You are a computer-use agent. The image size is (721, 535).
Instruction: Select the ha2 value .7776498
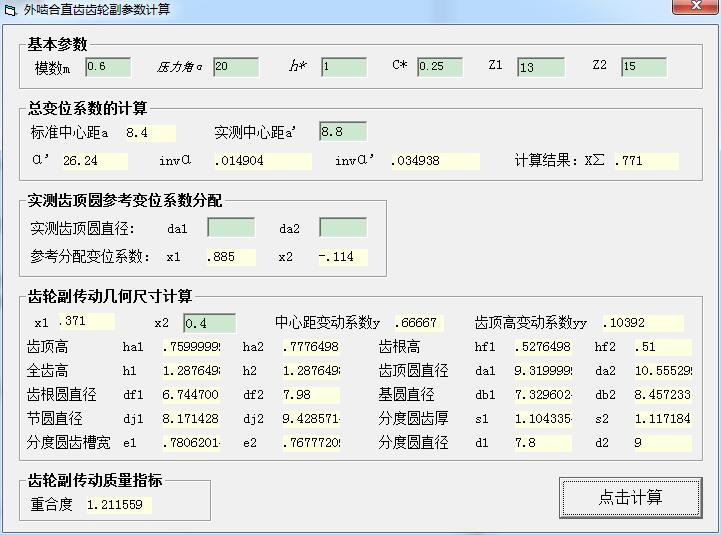[311, 347]
